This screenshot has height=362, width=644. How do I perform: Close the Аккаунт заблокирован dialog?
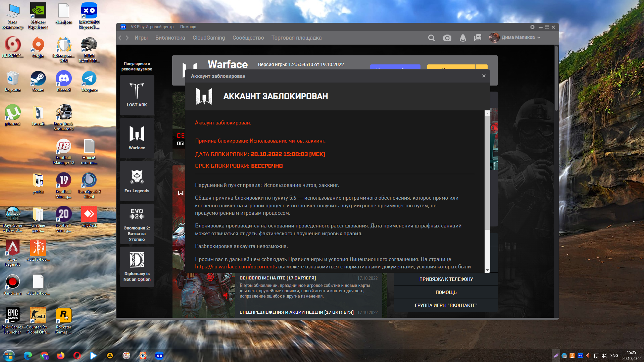click(484, 76)
